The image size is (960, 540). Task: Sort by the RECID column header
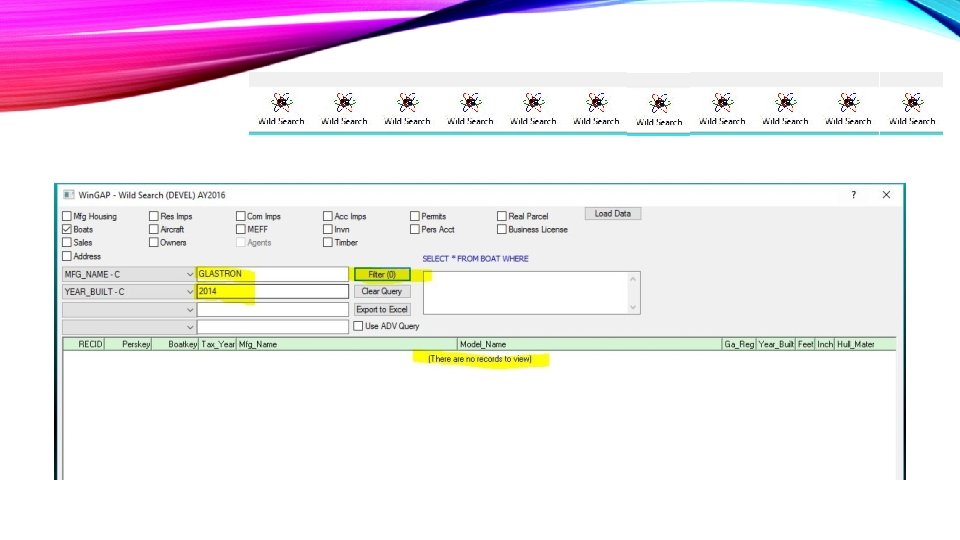click(x=84, y=344)
